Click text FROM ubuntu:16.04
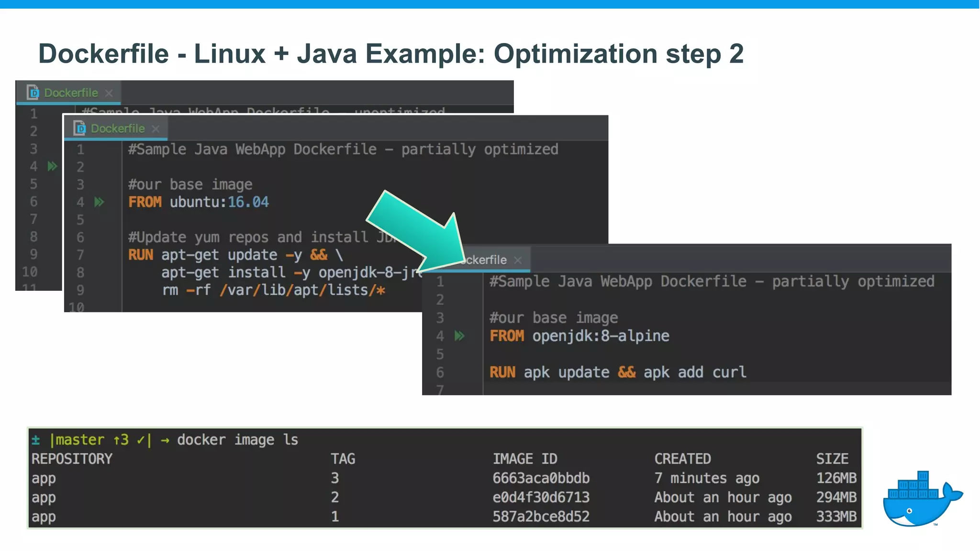Screen dimensions: 980x551 click(x=199, y=202)
